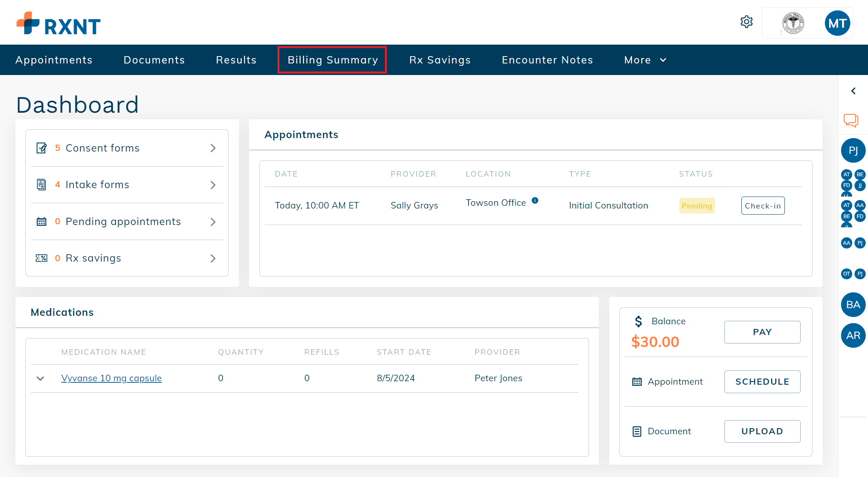Switch to Encounter Notes tab
The height and width of the screenshot is (477, 868).
click(547, 60)
